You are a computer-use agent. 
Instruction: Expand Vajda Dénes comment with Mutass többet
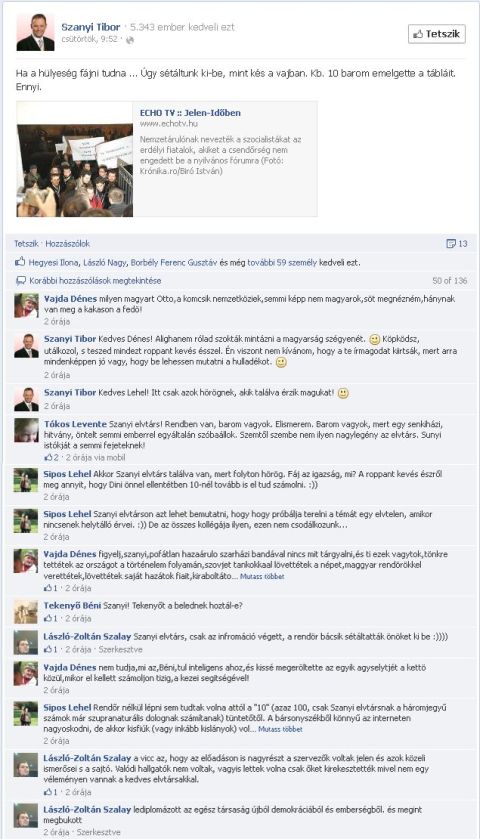[262, 577]
